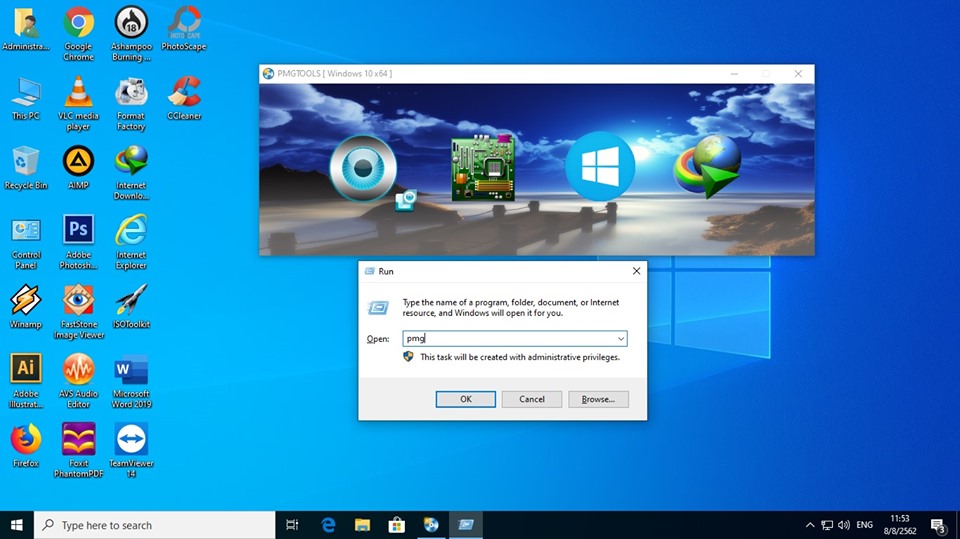960x539 pixels.
Task: Open the Control Panel desktop icon
Action: click(26, 243)
